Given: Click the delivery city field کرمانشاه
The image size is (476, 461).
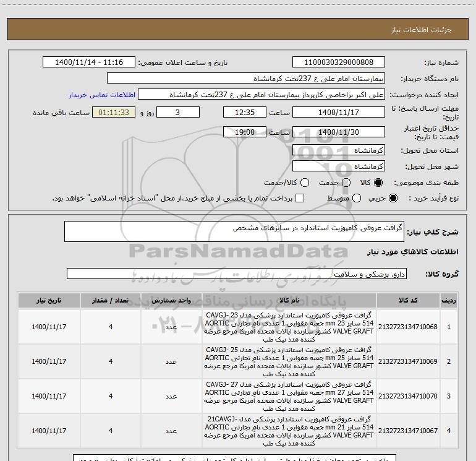Looking at the screenshot, I should point(339,166).
